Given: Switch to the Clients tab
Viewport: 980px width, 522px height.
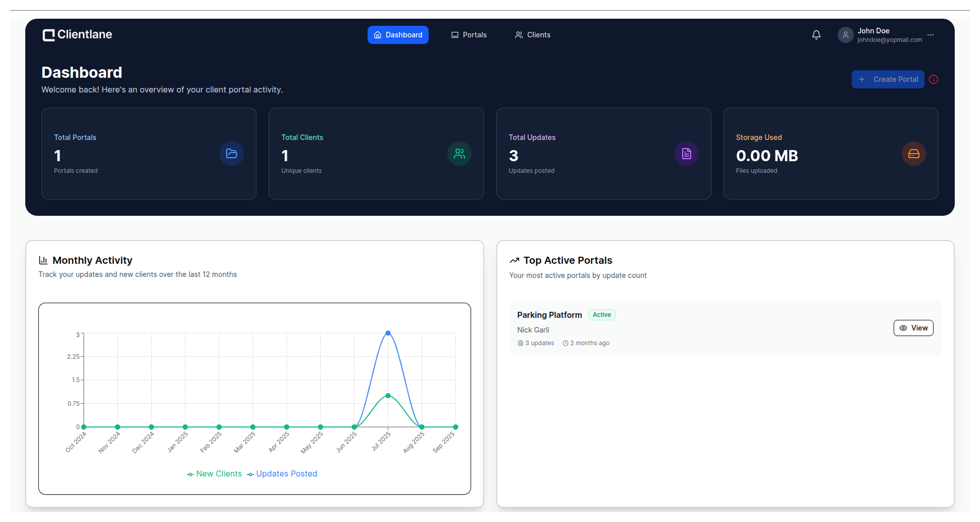Looking at the screenshot, I should pyautogui.click(x=532, y=34).
